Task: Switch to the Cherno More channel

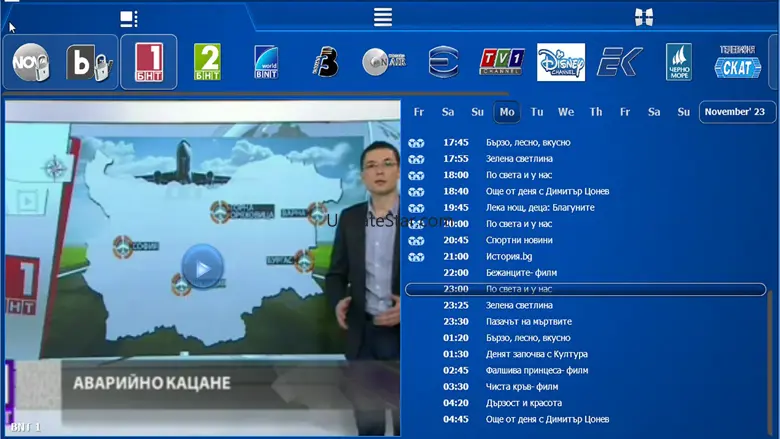Action: (679, 62)
